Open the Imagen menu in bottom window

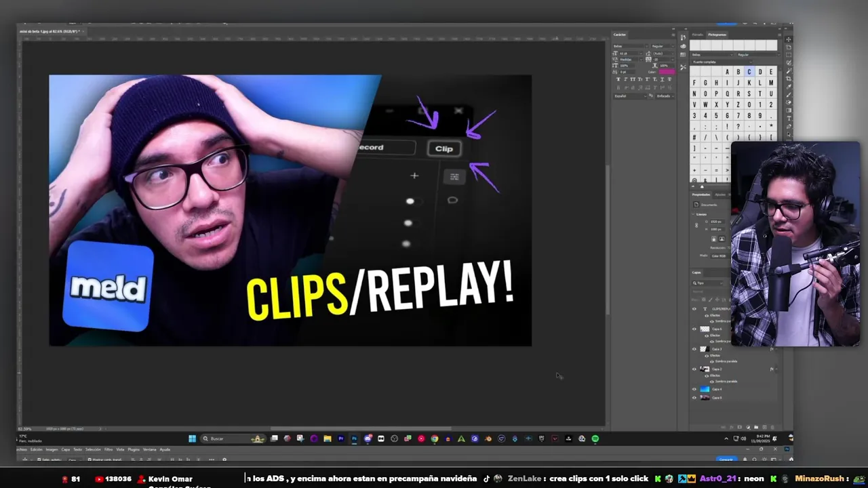tap(52, 449)
